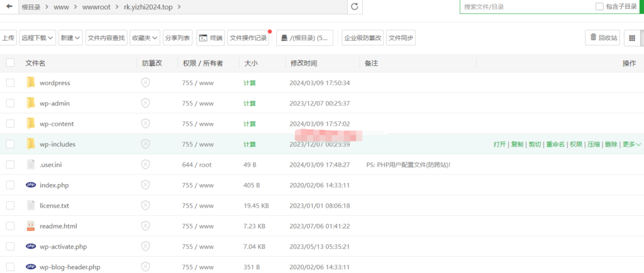Image resolution: width=644 pixels, height=273 pixels.
Task: Calculate size (计算) of wordpress folder
Action: [250, 83]
